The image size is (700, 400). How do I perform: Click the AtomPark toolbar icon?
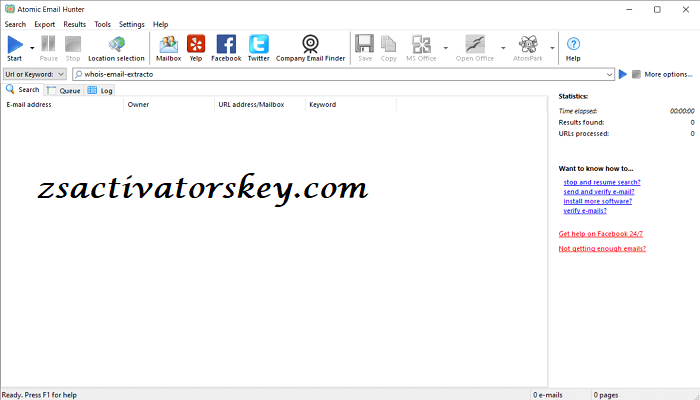pos(528,44)
